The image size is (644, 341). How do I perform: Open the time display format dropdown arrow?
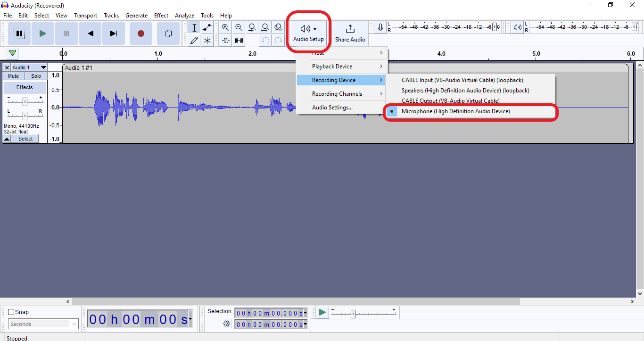coord(190,319)
